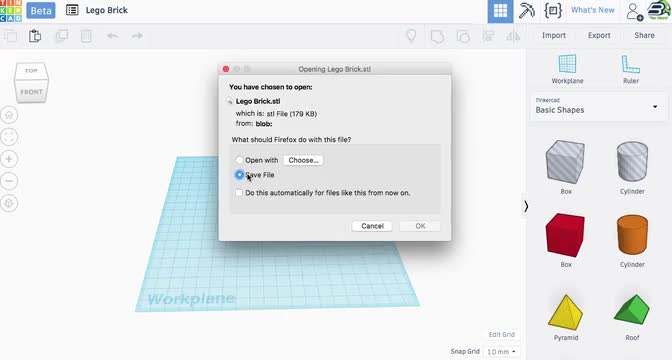672x360 pixels.
Task: Click the Redo arrow
Action: 137,36
